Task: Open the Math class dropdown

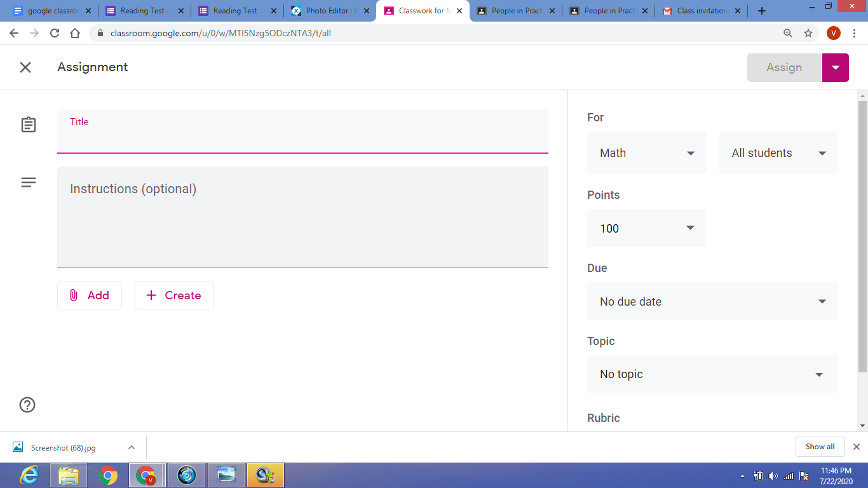Action: pyautogui.click(x=647, y=153)
